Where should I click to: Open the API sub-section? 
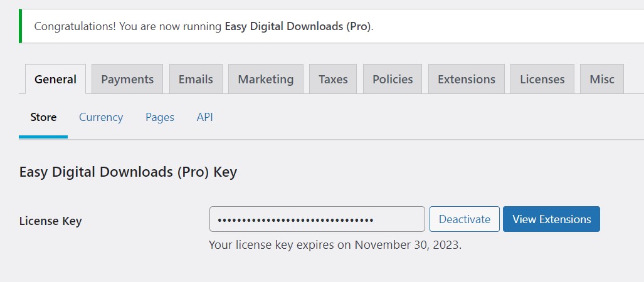(x=205, y=117)
